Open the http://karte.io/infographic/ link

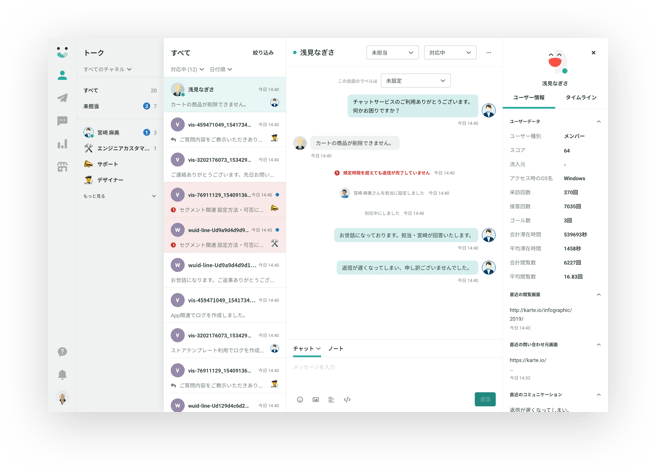(541, 314)
